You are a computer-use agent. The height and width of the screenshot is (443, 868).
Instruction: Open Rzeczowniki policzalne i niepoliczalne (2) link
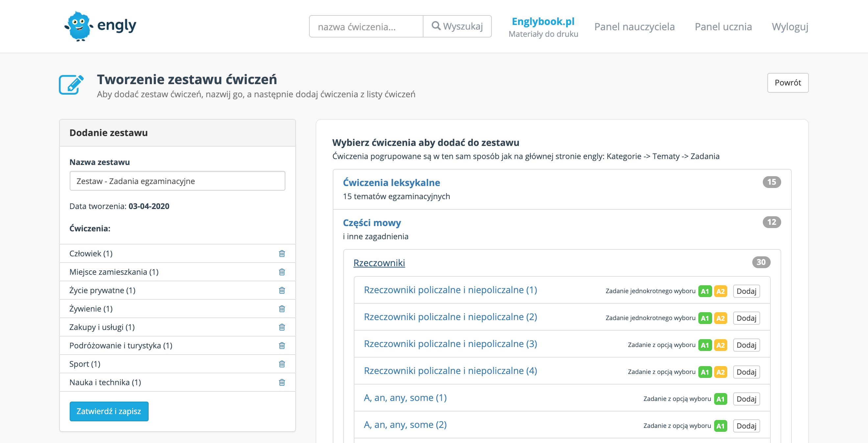click(450, 317)
